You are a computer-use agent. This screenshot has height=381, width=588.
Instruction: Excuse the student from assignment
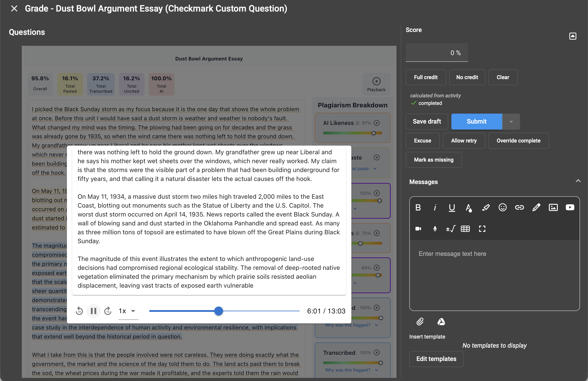(422, 140)
